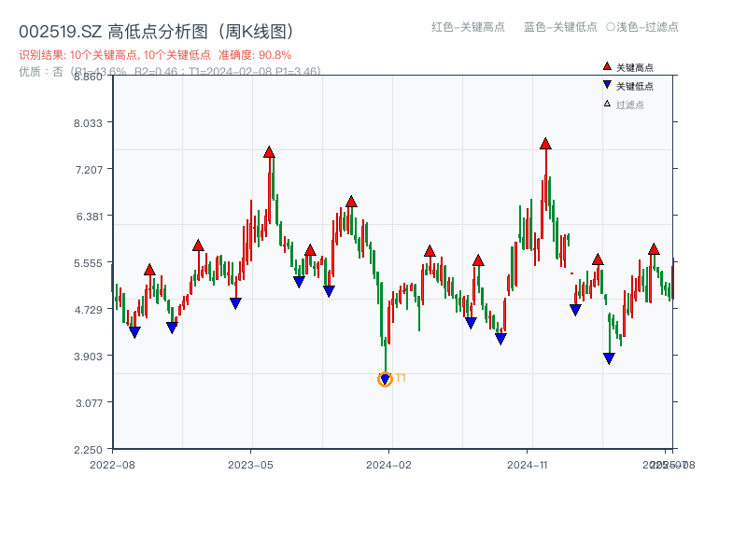Click the second blue key-low triangle from the left
Image resolution: width=747 pixels, height=560 pixels.
pyautogui.click(x=172, y=328)
